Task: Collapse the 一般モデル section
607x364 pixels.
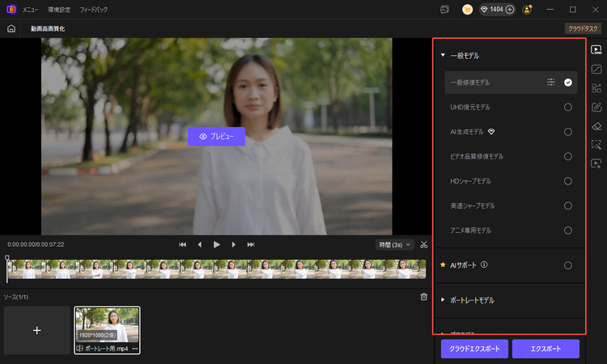Action: [443, 55]
